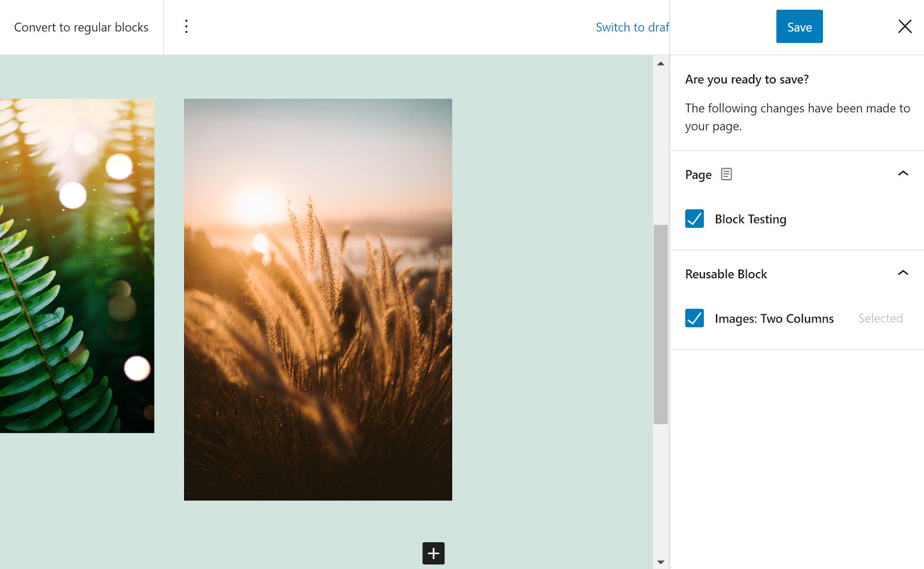
Task: Close the save panel with the X
Action: pos(904,27)
